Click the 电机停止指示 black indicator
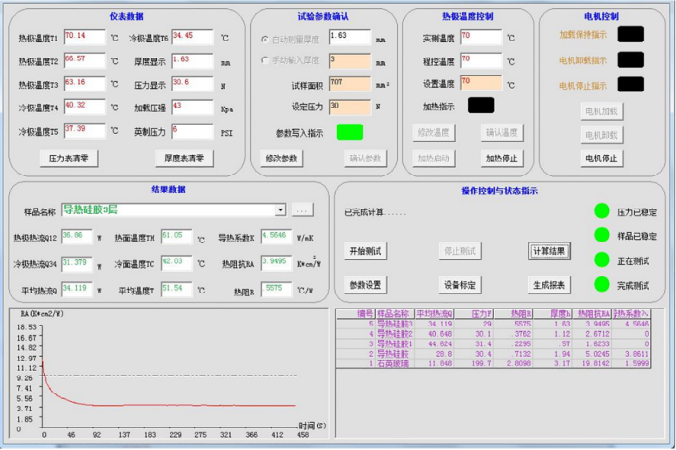676x450 pixels. [x=630, y=86]
